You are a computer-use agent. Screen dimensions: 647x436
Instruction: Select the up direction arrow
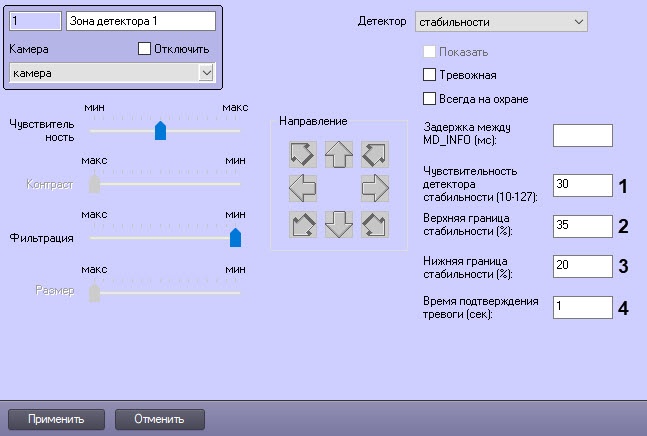(339, 154)
